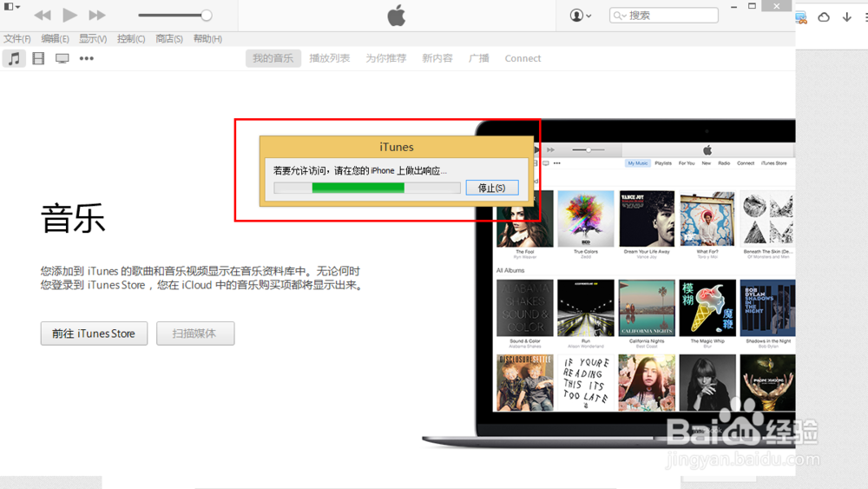Click the Sound & Color album cover
868x489 pixels.
[525, 308]
